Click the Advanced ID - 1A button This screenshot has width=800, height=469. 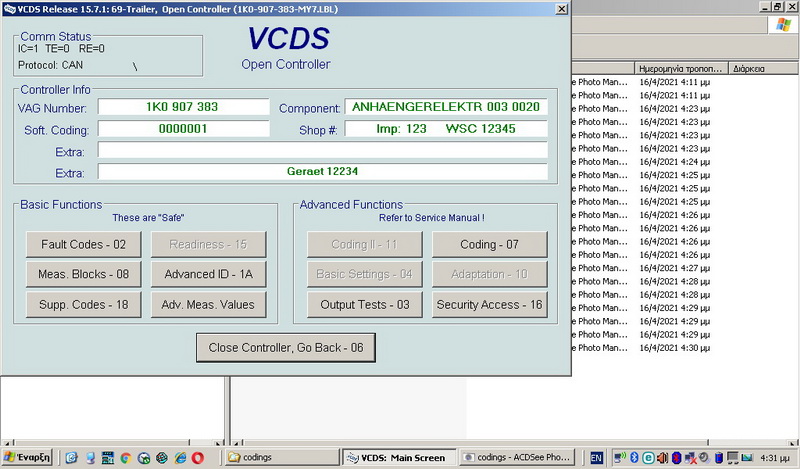click(208, 274)
